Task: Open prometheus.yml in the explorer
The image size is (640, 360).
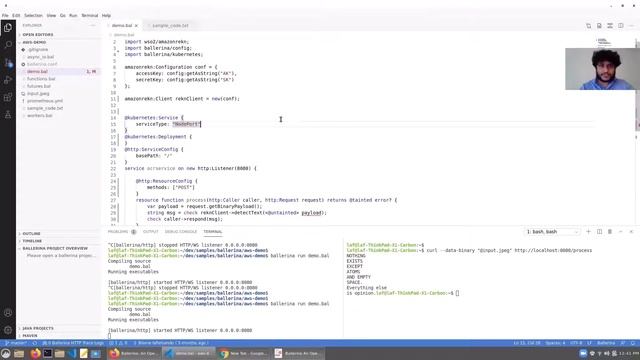Action: [45, 101]
